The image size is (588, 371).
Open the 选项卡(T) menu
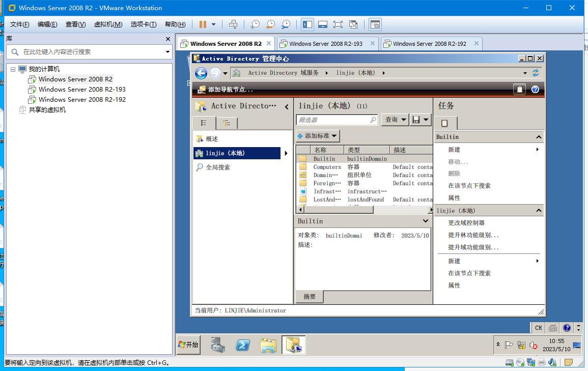pos(143,24)
